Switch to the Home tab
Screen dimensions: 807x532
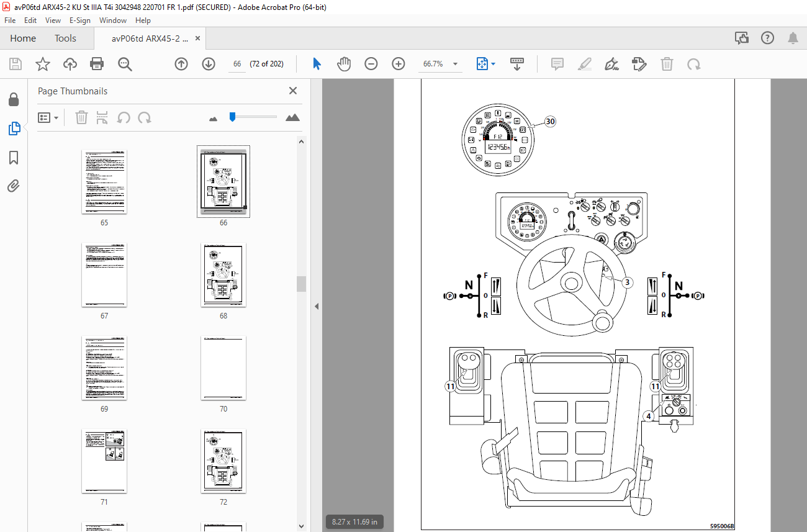[x=23, y=38]
